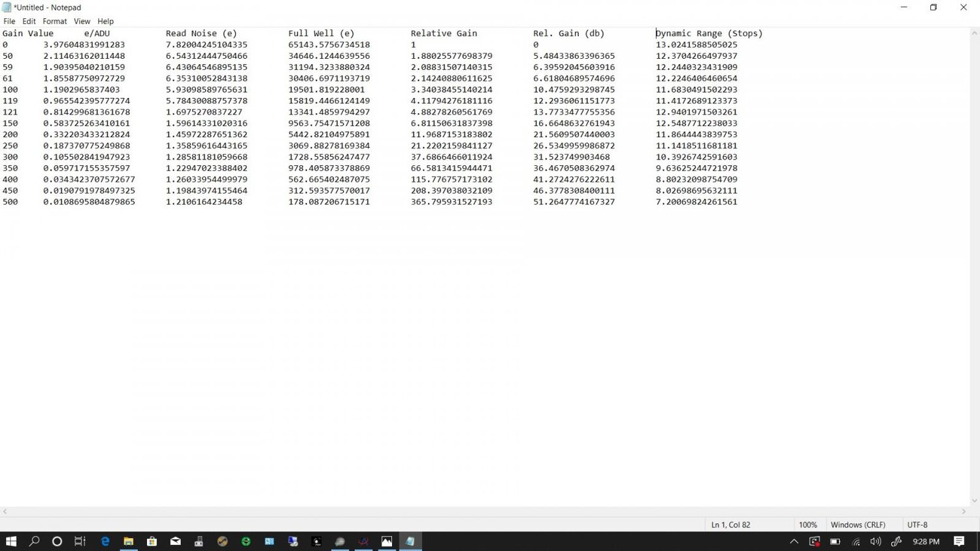
Task: Open File Explorer from the taskbar
Action: coord(129,541)
